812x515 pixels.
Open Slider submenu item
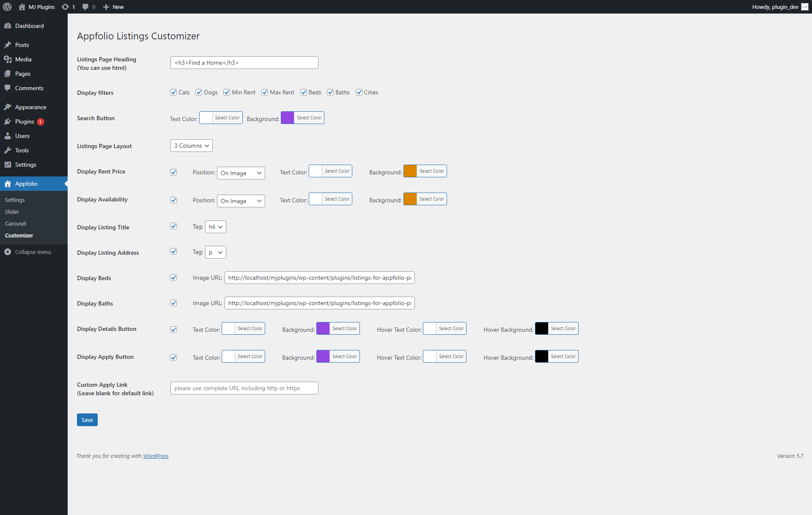coord(12,212)
